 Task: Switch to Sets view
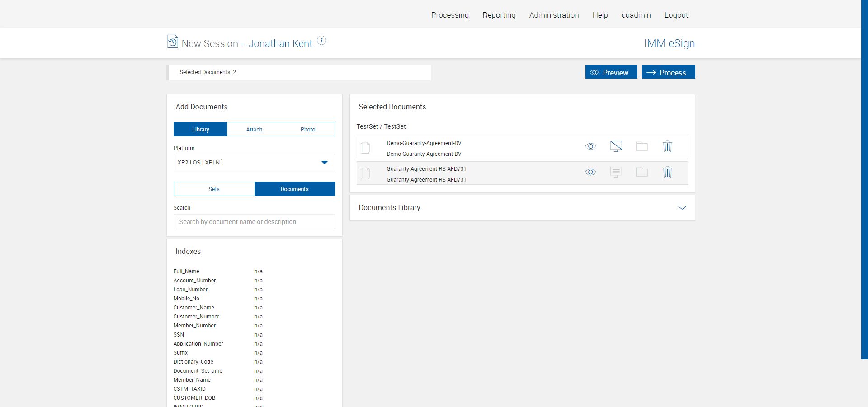coord(214,189)
